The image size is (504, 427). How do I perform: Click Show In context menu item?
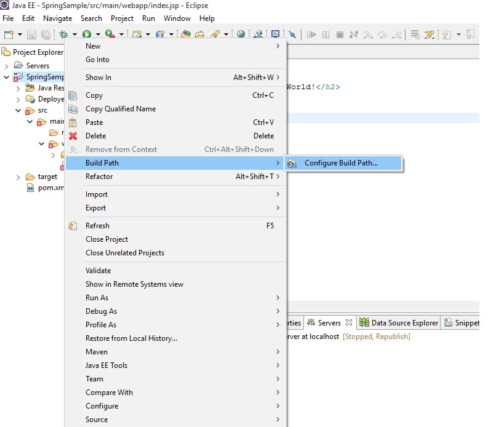(x=175, y=78)
